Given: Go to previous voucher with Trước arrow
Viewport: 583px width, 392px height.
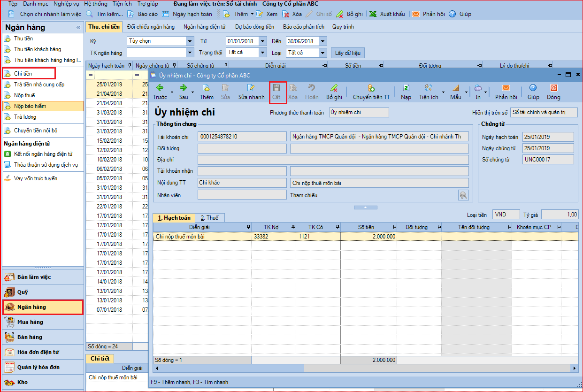Looking at the screenshot, I should [160, 92].
